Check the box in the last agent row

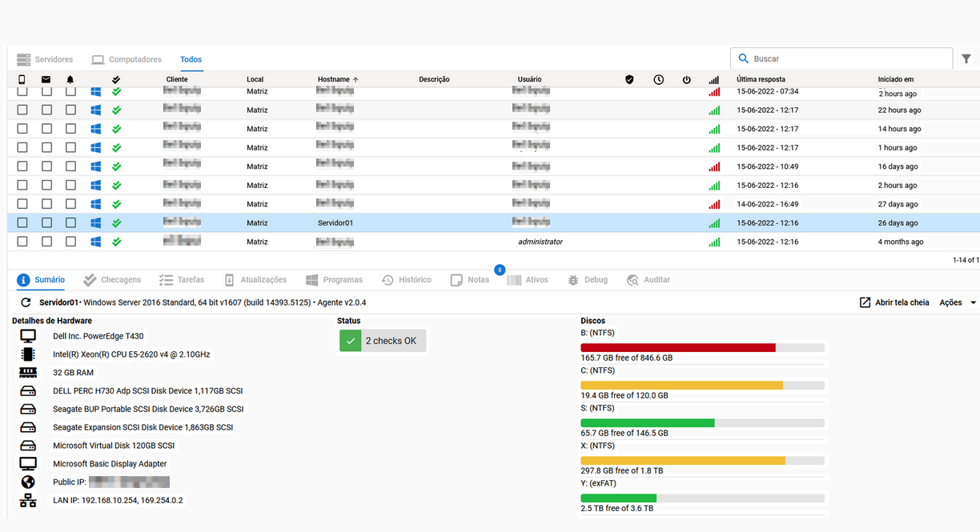coord(22,241)
